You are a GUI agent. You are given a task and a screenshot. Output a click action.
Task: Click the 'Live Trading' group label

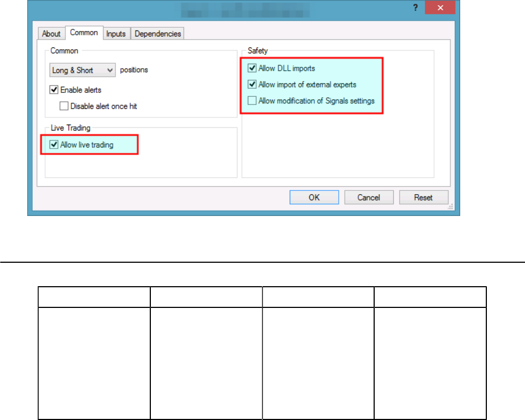coord(70,128)
